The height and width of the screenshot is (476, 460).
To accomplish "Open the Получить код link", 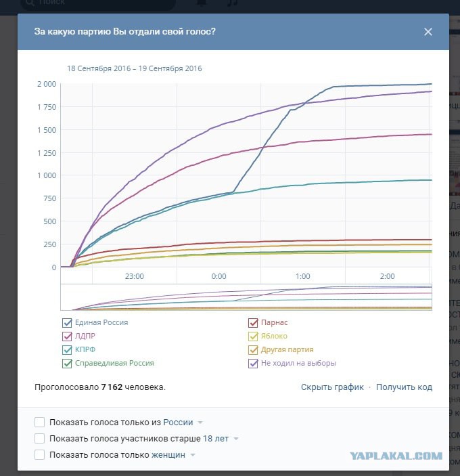I will [404, 387].
